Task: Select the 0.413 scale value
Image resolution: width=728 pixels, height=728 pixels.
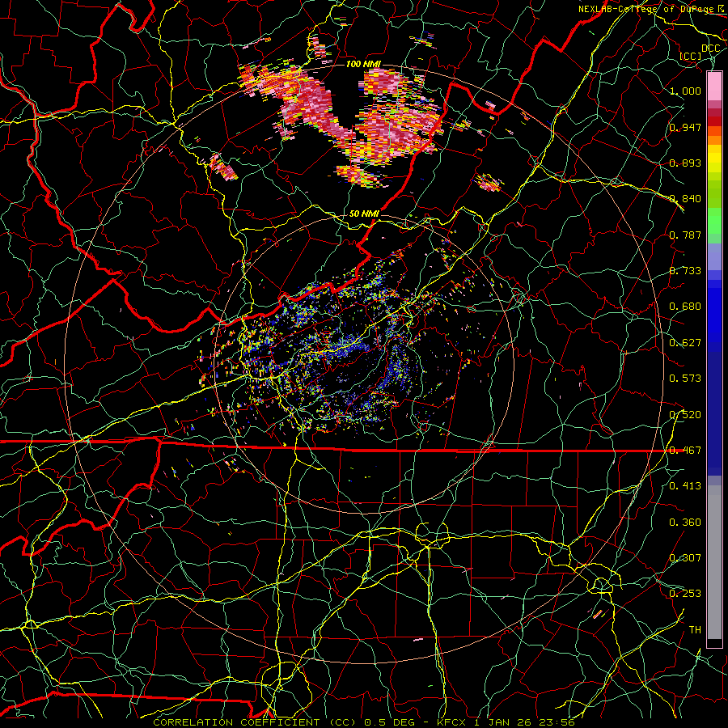Action: pyautogui.click(x=685, y=486)
